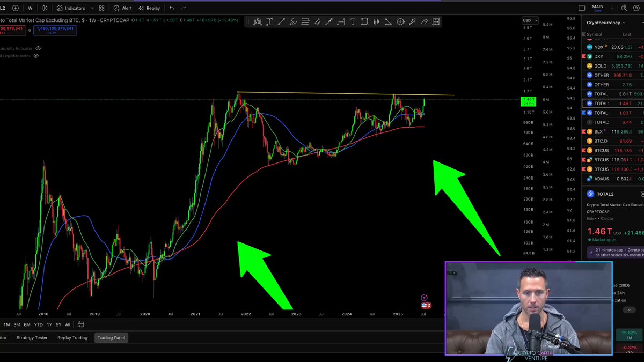Open the candlestick chart type selector

click(45, 8)
